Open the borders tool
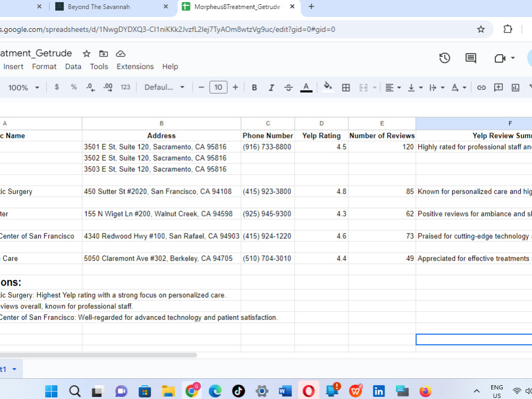 pos(346,88)
